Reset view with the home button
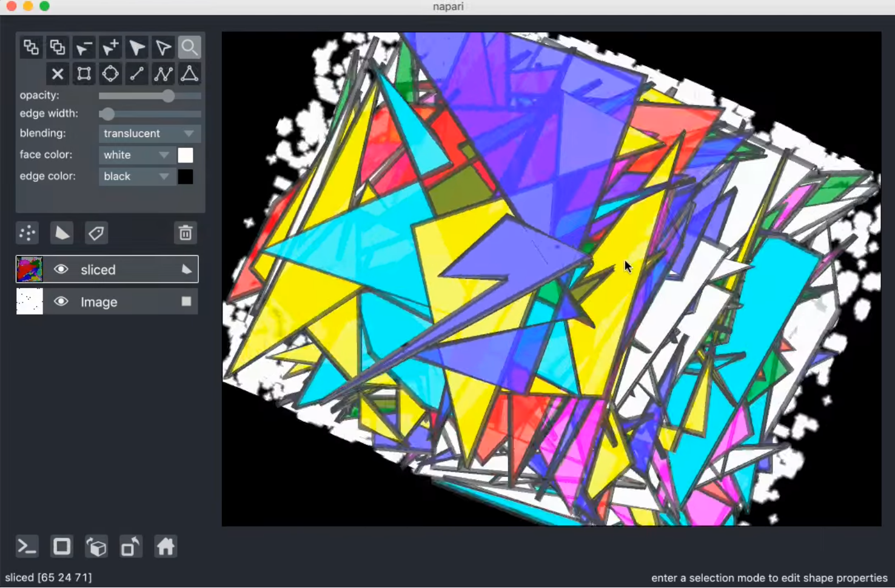The height and width of the screenshot is (588, 895). [x=166, y=546]
